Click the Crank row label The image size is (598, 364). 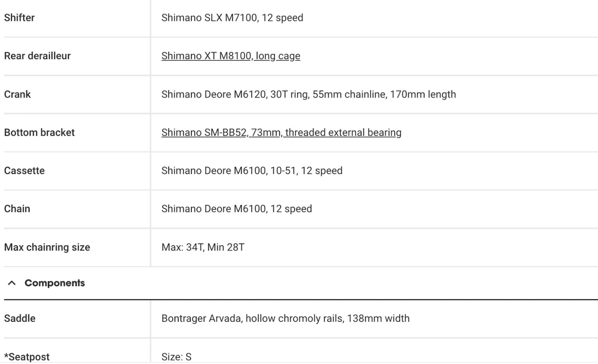click(x=17, y=94)
